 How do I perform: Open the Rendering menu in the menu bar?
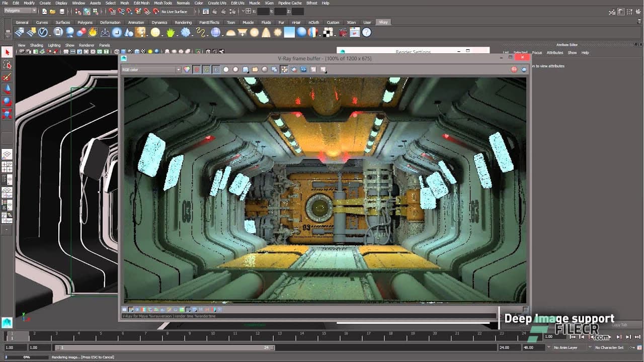tap(184, 22)
